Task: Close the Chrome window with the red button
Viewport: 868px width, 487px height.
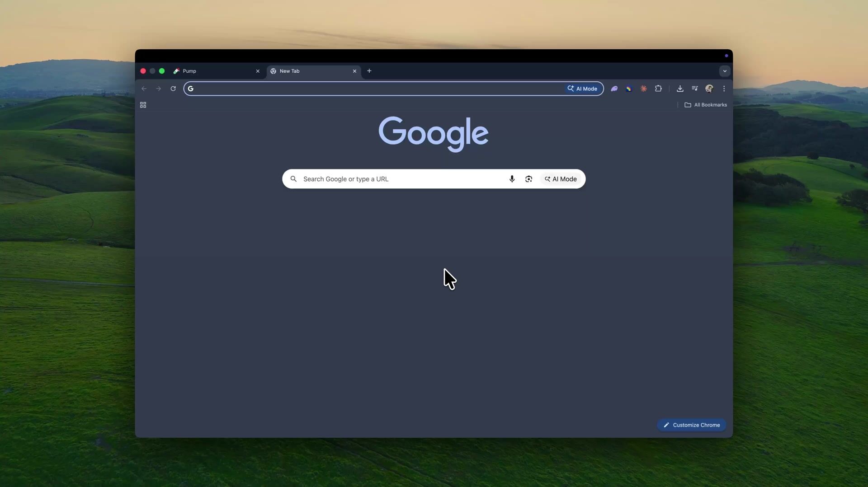Action: (143, 71)
